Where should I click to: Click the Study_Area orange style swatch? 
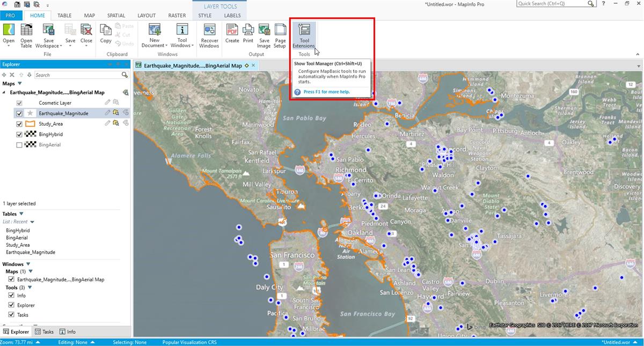(30, 124)
